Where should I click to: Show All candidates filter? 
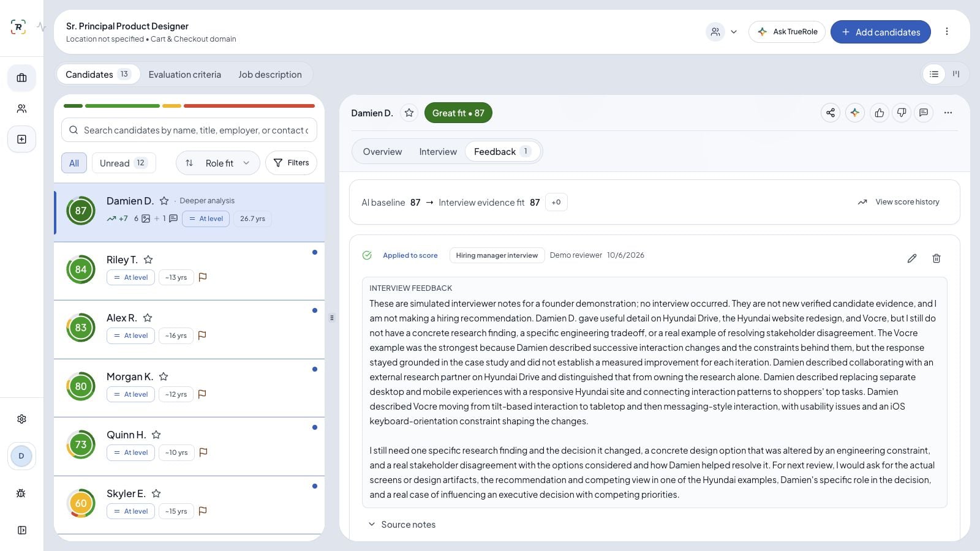pyautogui.click(x=74, y=163)
